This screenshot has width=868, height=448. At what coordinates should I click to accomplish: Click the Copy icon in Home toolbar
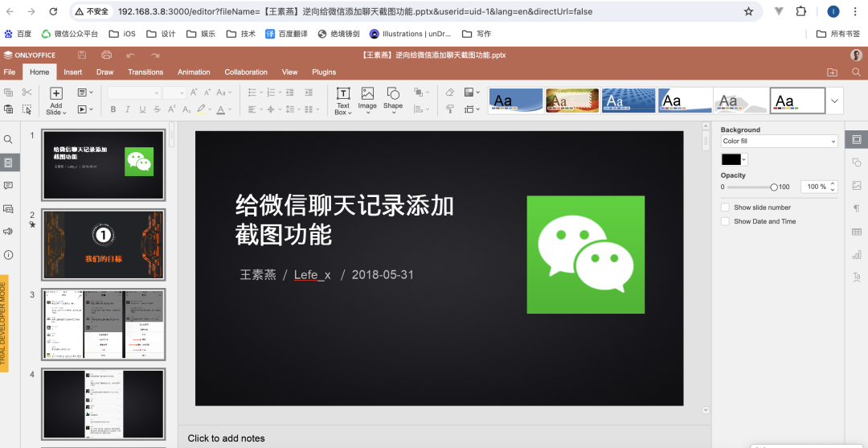pos(8,92)
